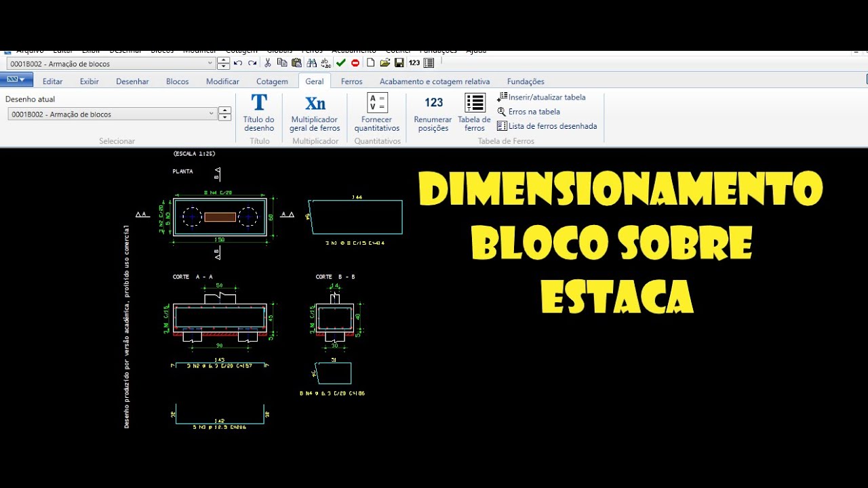The height and width of the screenshot is (488, 868).
Task: Save with the floppy disk icon
Action: [399, 63]
